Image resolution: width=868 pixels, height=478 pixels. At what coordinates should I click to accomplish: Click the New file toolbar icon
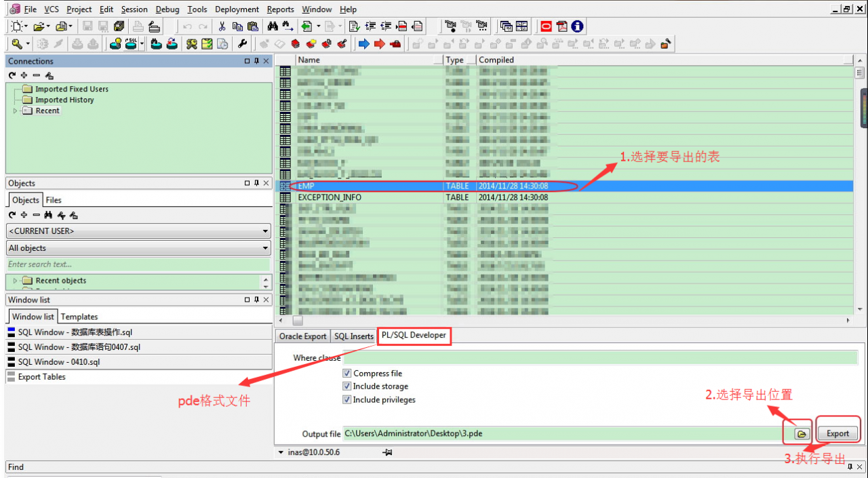(16, 26)
